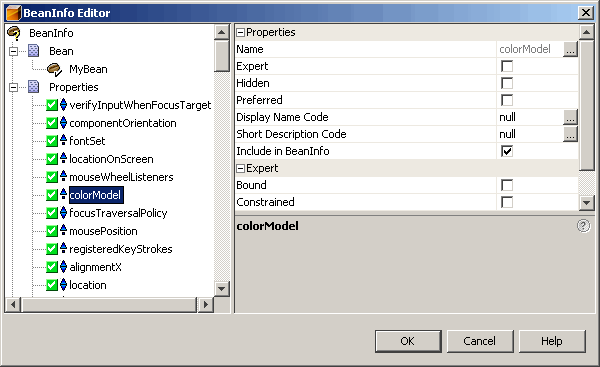This screenshot has height=367, width=600.
Task: Collapse the Properties tree node
Action: 13,88
